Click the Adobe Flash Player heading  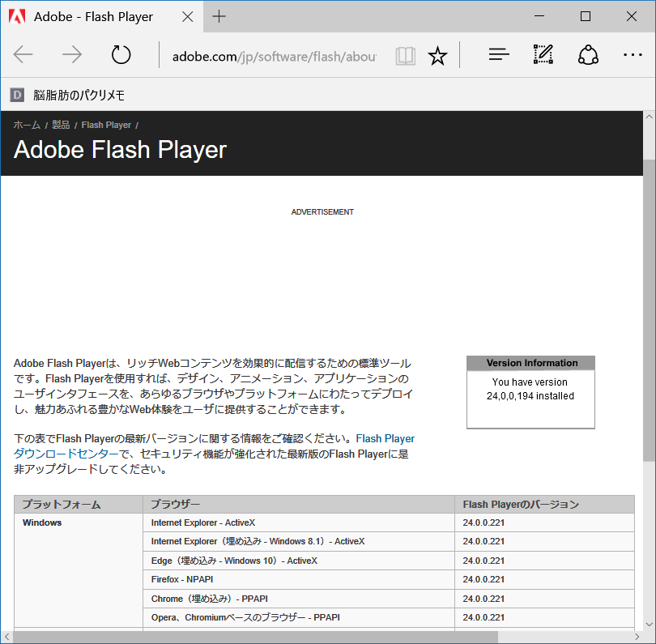pyautogui.click(x=120, y=149)
